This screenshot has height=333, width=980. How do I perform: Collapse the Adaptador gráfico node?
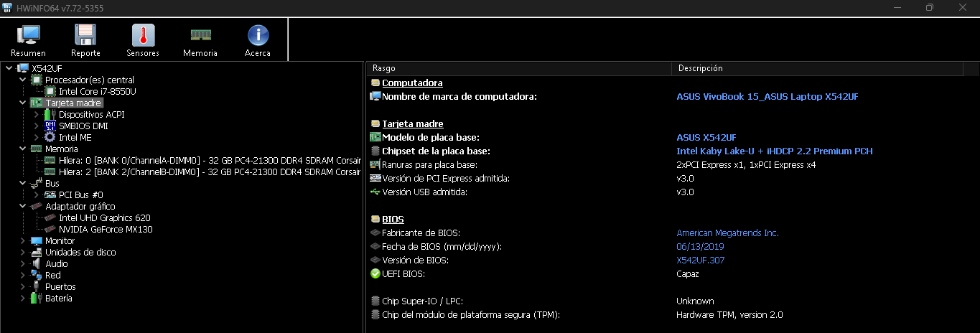tap(23, 206)
